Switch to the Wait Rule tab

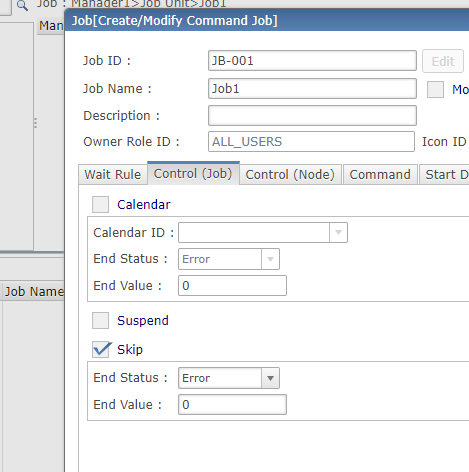pyautogui.click(x=113, y=174)
